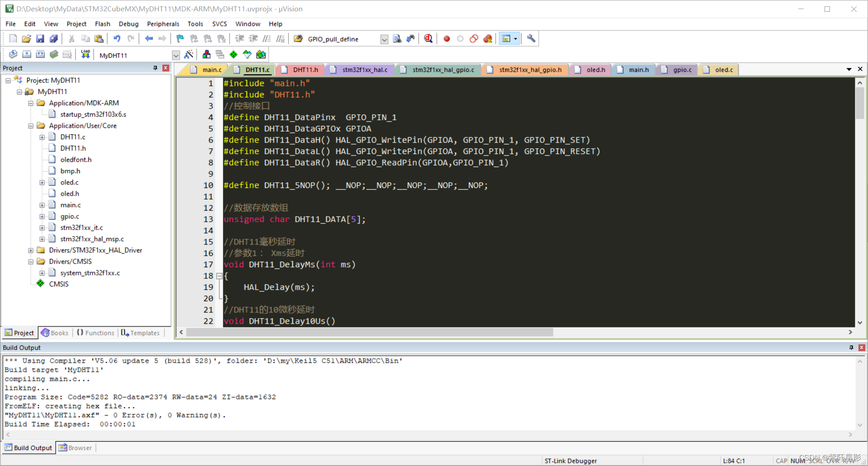The height and width of the screenshot is (466, 868).
Task: Expand the Drivers/CMSIS group
Action: 30,261
